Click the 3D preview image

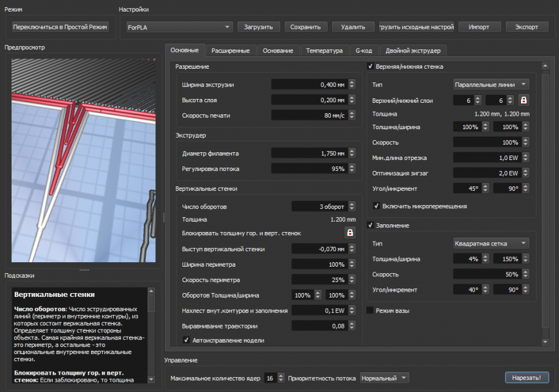point(84,161)
